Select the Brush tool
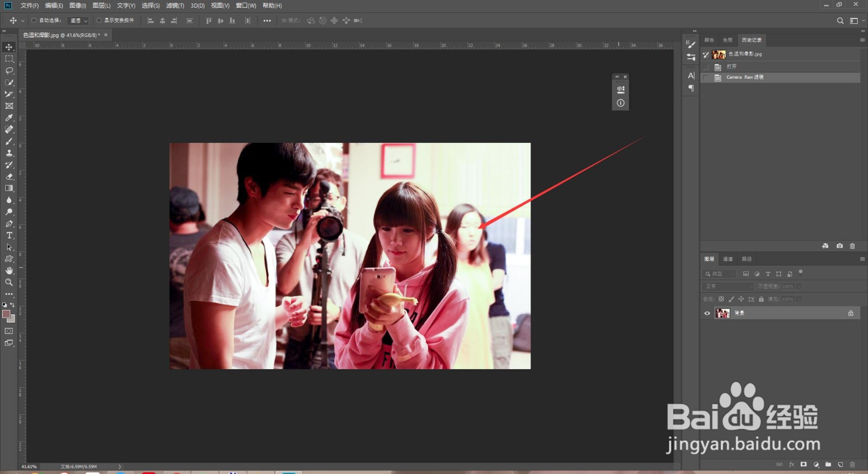The image size is (868, 474). [x=9, y=141]
